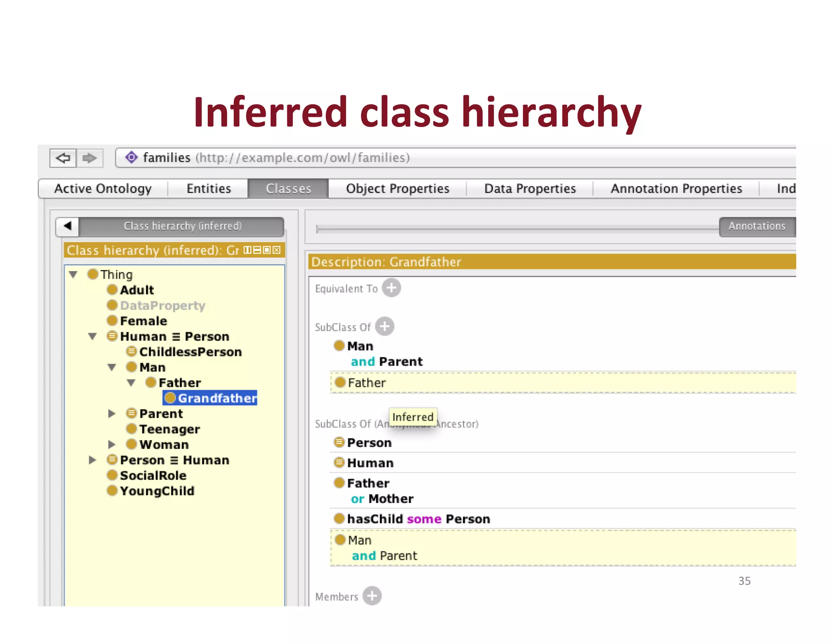The image size is (834, 644).
Task: Select the YoungChild class
Action: pyautogui.click(x=157, y=491)
